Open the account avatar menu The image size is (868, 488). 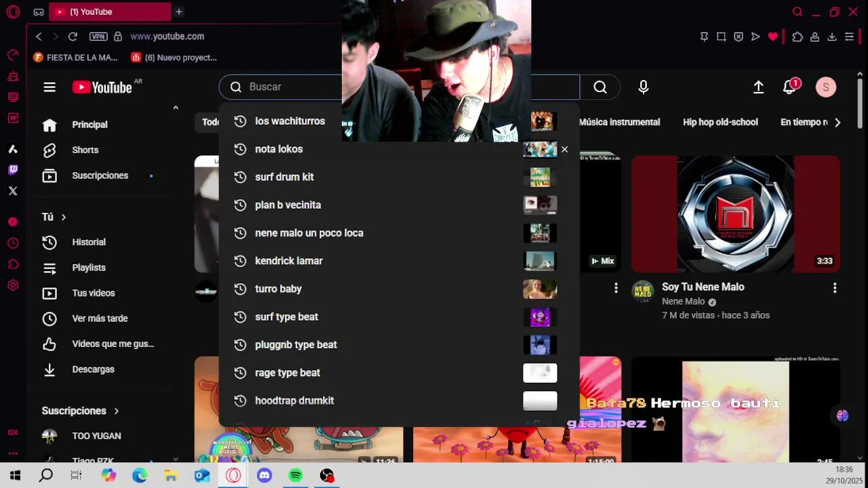(x=826, y=87)
